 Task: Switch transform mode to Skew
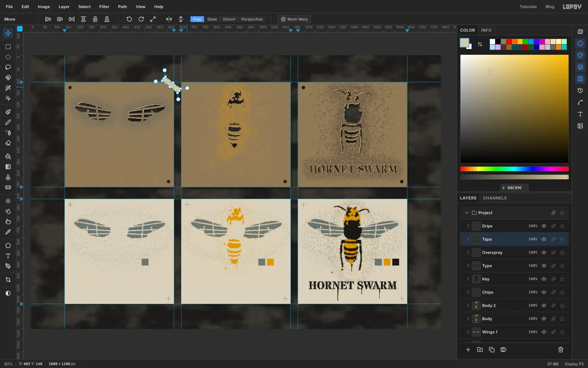tap(212, 19)
